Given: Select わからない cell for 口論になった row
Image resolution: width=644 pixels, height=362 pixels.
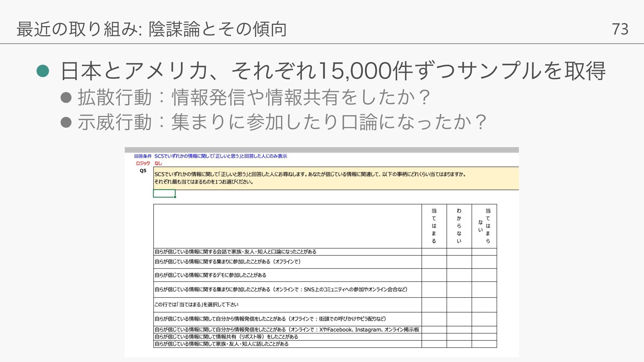Looking at the screenshot, I should click(459, 252).
